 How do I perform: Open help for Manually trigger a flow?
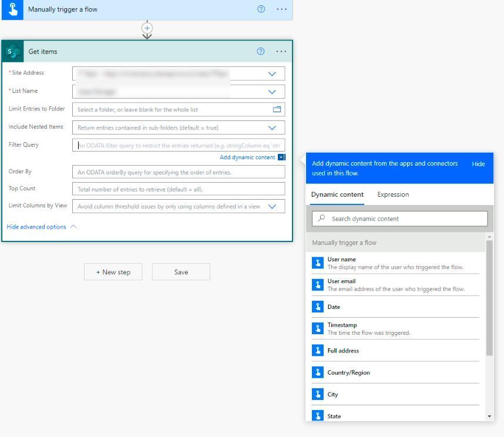pos(261,9)
